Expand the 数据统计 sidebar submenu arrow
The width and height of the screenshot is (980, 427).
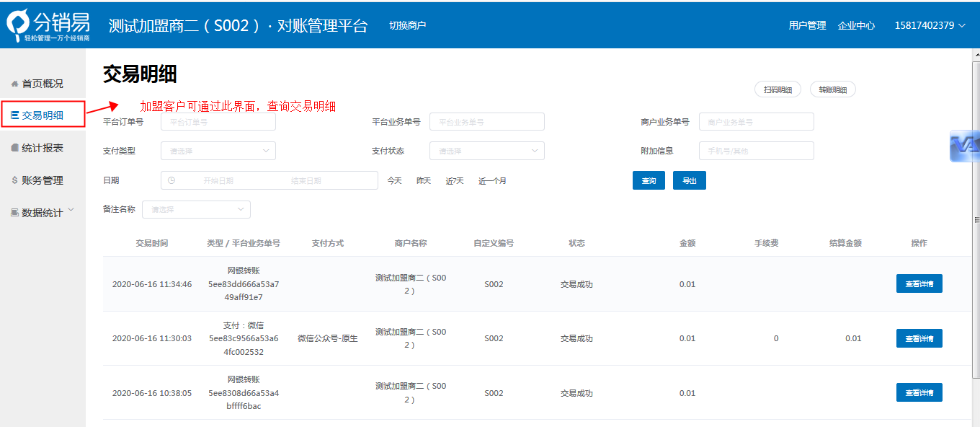(71, 211)
